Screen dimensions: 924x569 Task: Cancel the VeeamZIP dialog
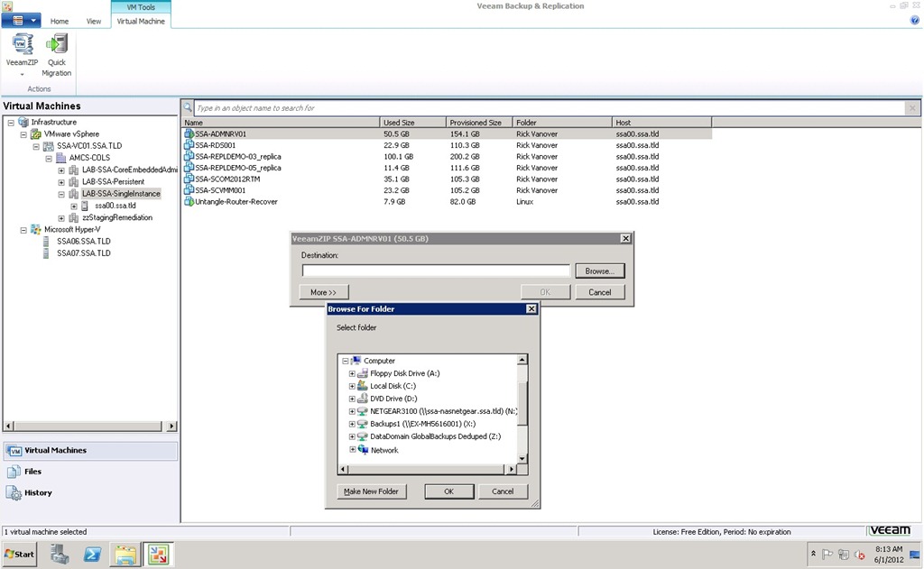[600, 292]
